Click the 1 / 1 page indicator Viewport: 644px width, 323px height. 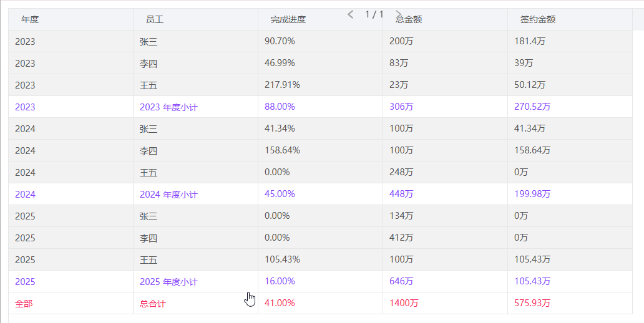374,14
